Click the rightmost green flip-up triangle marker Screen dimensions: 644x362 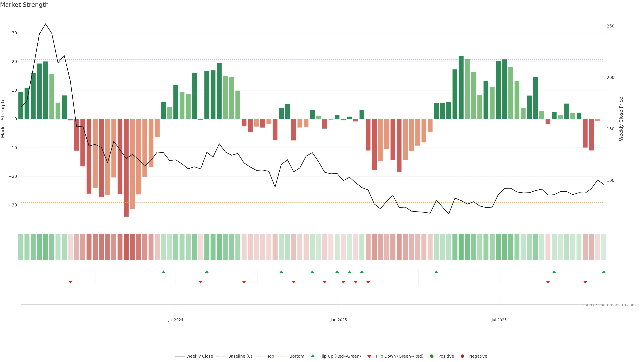604,272
